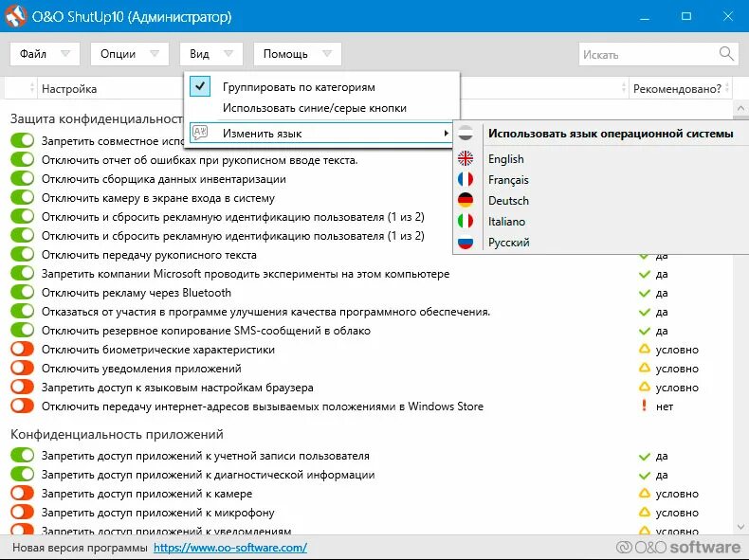This screenshot has width=749, height=560.
Task: Click the O&O ShutUp10 app logo icon
Action: pyautogui.click(x=16, y=16)
